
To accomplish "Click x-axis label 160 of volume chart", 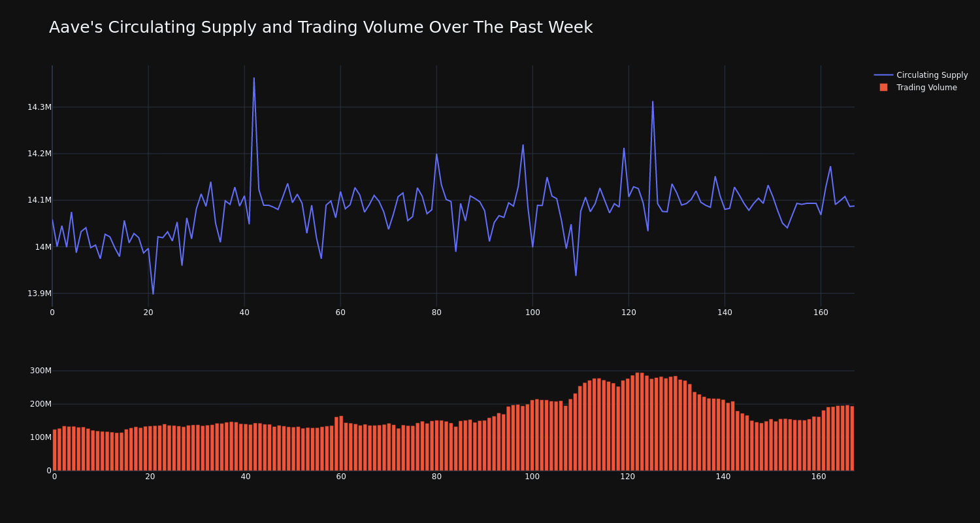I will pos(819,477).
